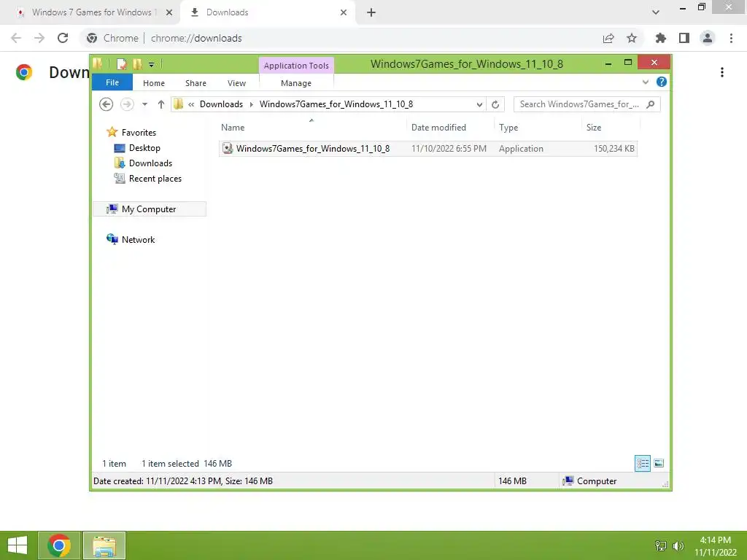The width and height of the screenshot is (747, 560).
Task: Click Chrome in the taskbar
Action: point(59,545)
